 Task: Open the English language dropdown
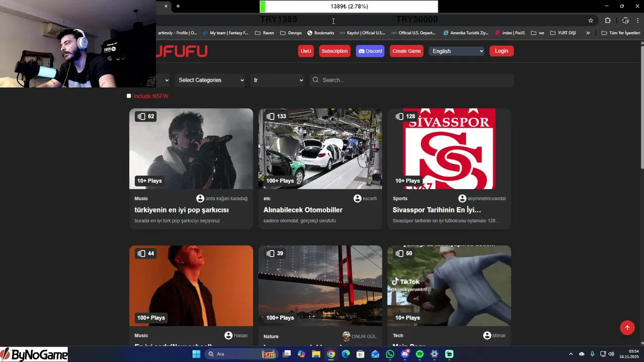[x=457, y=51]
